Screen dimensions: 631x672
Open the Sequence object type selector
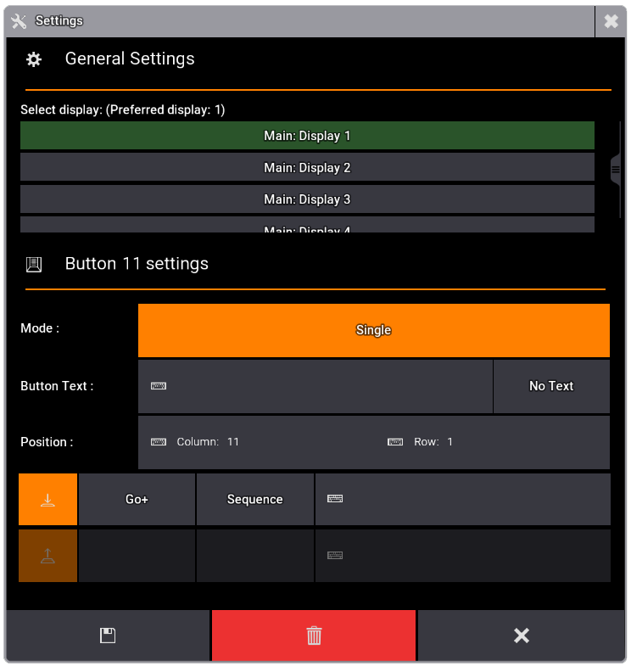tap(254, 500)
